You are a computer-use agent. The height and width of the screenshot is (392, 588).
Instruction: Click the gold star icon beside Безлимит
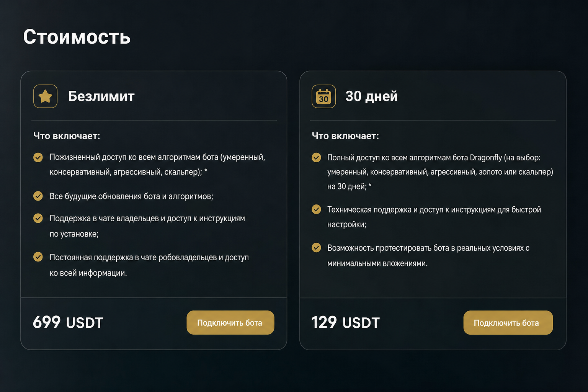point(46,96)
